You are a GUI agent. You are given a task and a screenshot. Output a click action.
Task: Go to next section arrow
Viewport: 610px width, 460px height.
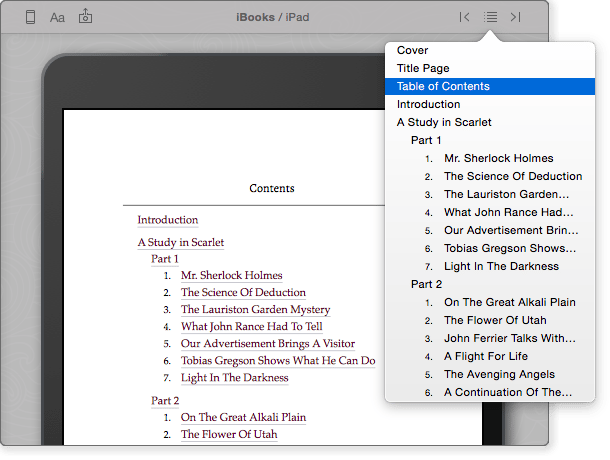[x=515, y=17]
